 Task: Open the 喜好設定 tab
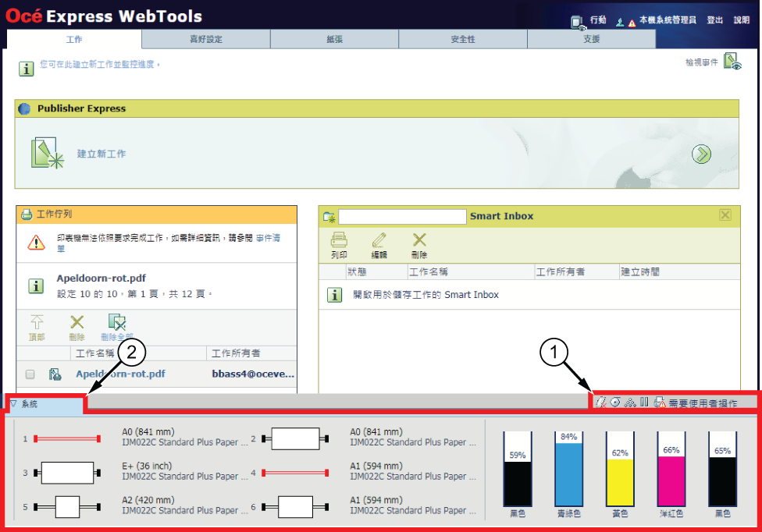(x=206, y=39)
